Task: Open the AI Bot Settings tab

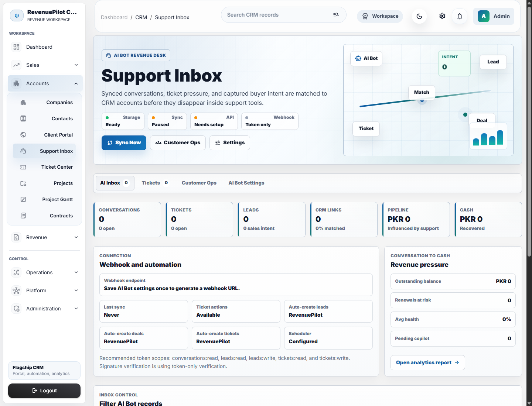Action: coord(246,183)
